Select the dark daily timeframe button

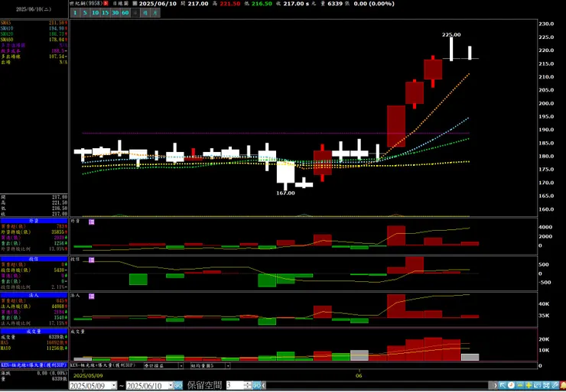pos(135,13)
